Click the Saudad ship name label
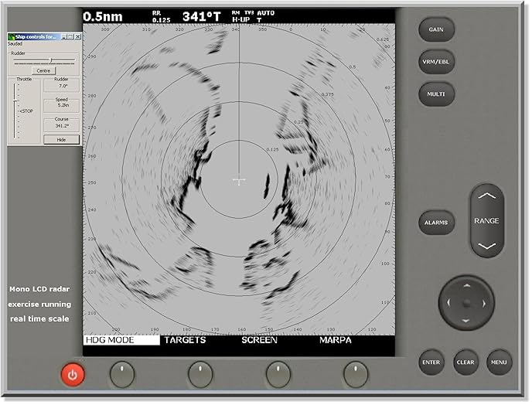The image size is (532, 405). [x=15, y=44]
